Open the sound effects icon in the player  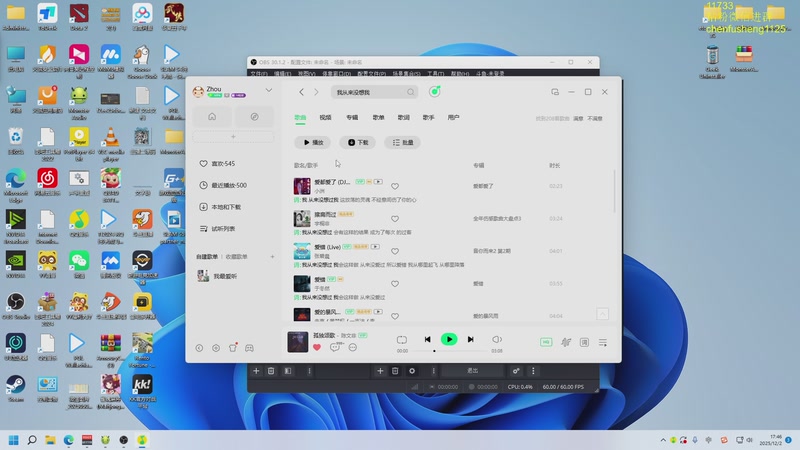click(x=566, y=342)
